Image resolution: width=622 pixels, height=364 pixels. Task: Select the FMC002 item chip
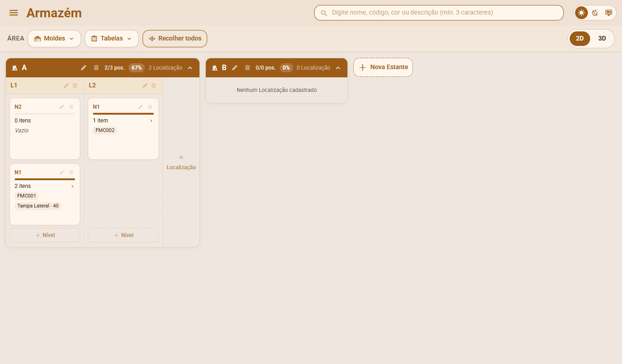[105, 131]
